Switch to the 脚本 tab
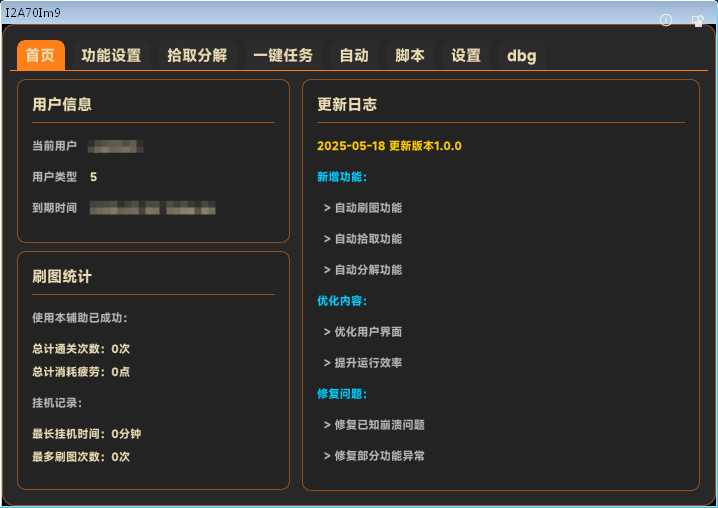718x508 pixels. tap(410, 56)
